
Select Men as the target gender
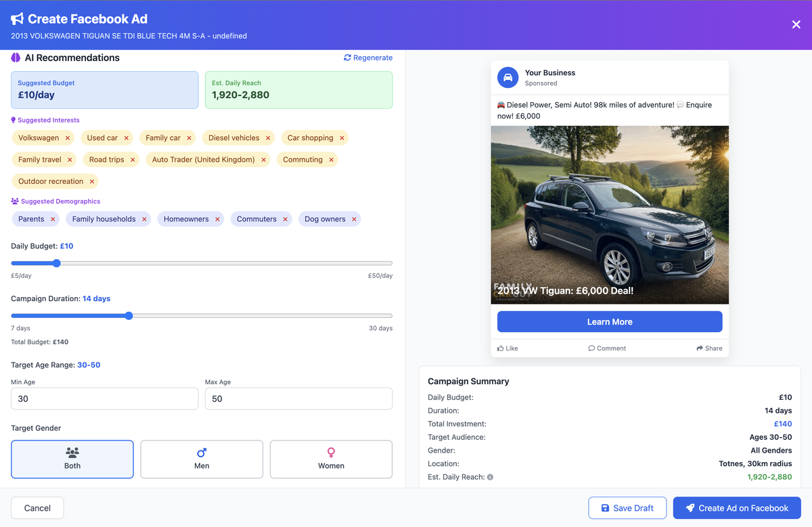[x=201, y=459]
